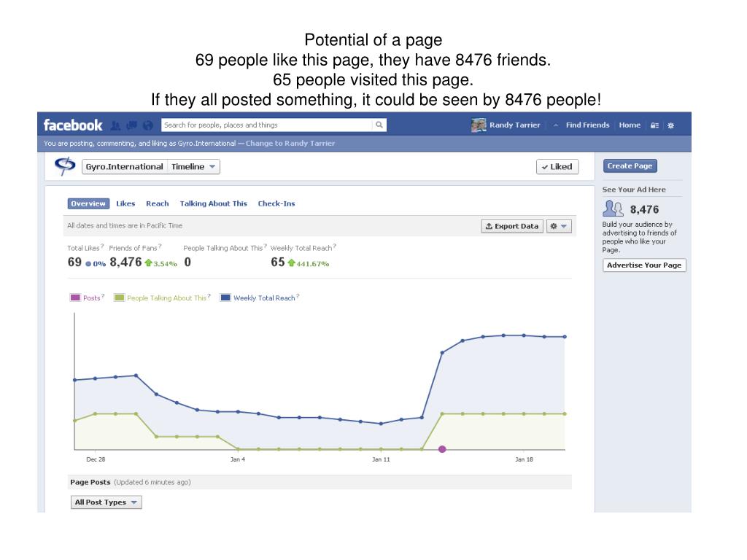
Task: Switch to the Likes tab
Action: 125,203
